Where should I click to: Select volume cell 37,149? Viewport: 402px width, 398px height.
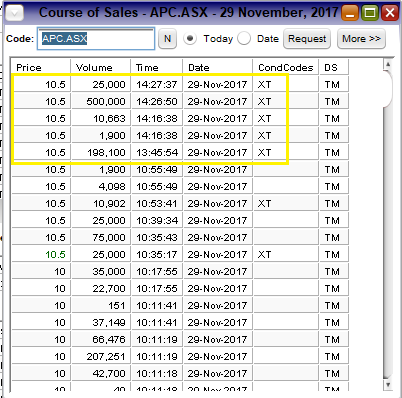(100, 323)
